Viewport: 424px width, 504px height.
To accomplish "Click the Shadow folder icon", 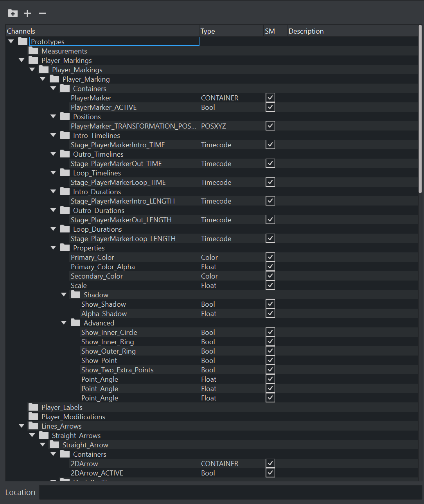I will [x=75, y=295].
